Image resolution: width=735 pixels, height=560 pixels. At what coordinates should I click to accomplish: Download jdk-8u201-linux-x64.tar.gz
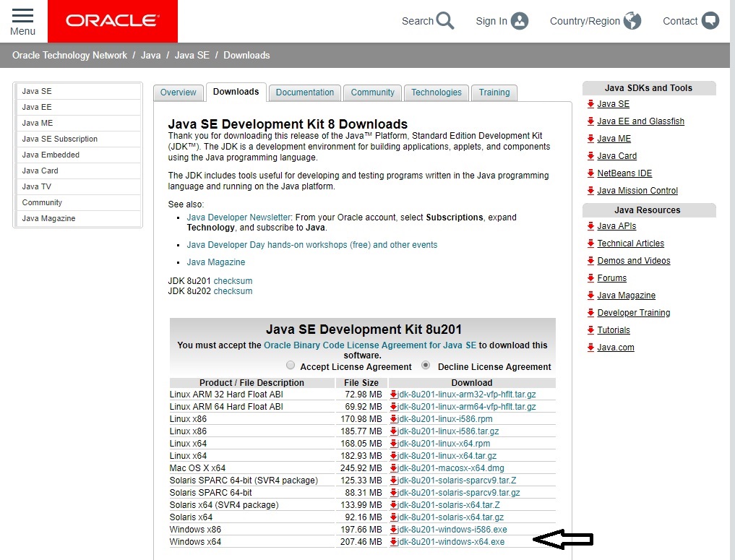pyautogui.click(x=447, y=455)
